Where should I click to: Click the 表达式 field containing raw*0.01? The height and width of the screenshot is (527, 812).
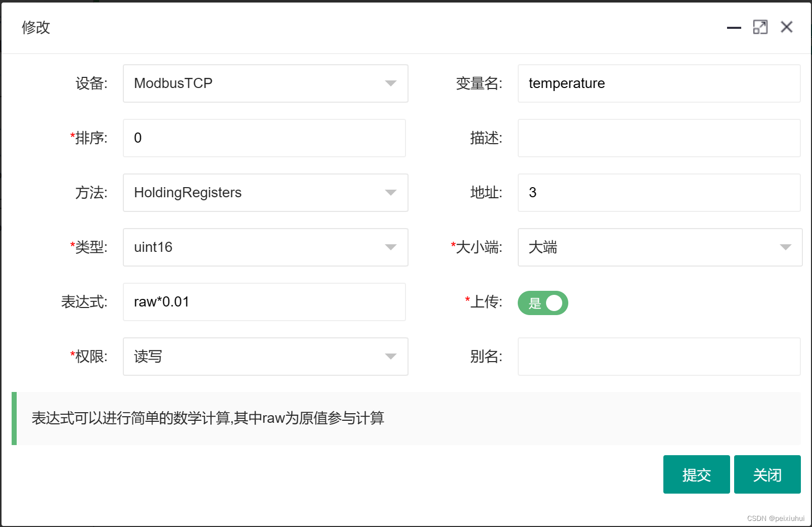click(264, 302)
